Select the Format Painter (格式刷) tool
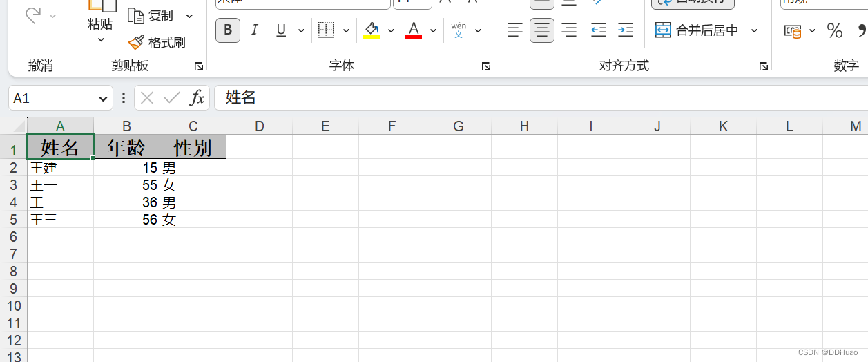The width and height of the screenshot is (868, 362). 157,43
